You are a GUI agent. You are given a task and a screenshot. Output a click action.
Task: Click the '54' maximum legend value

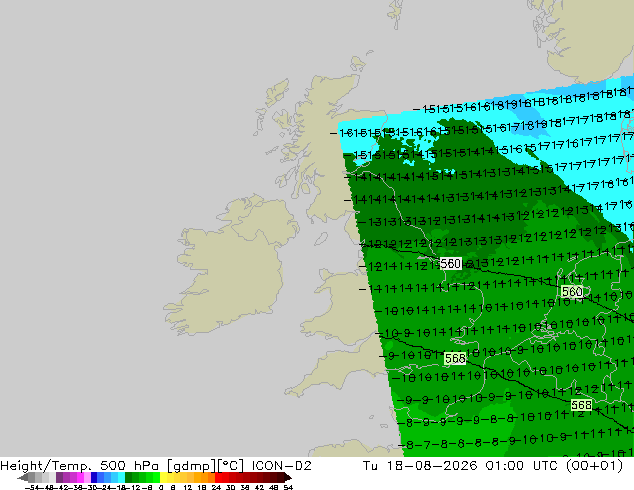(288, 487)
